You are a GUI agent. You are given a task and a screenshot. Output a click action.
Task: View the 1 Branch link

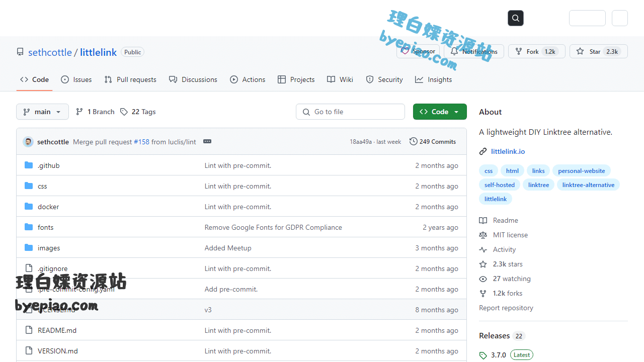tap(95, 112)
